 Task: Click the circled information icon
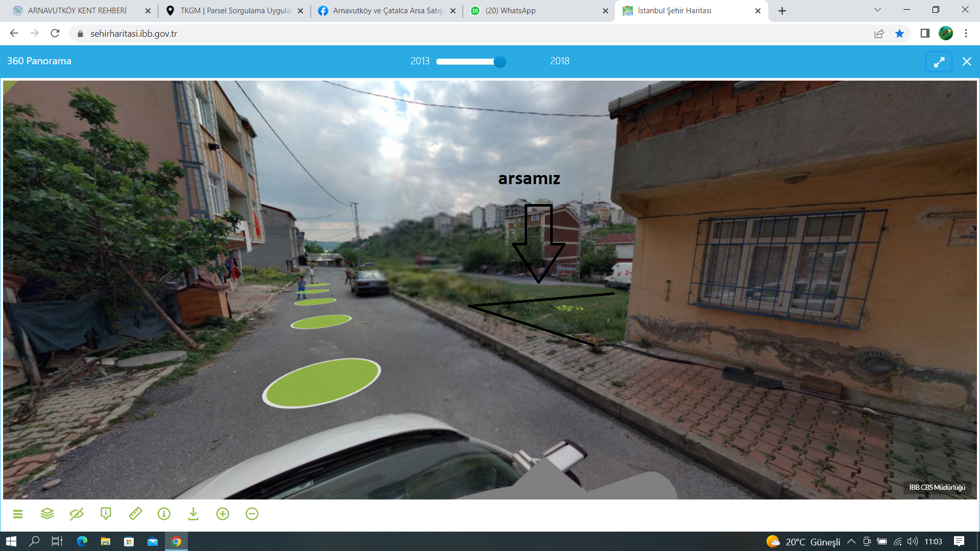(x=164, y=514)
